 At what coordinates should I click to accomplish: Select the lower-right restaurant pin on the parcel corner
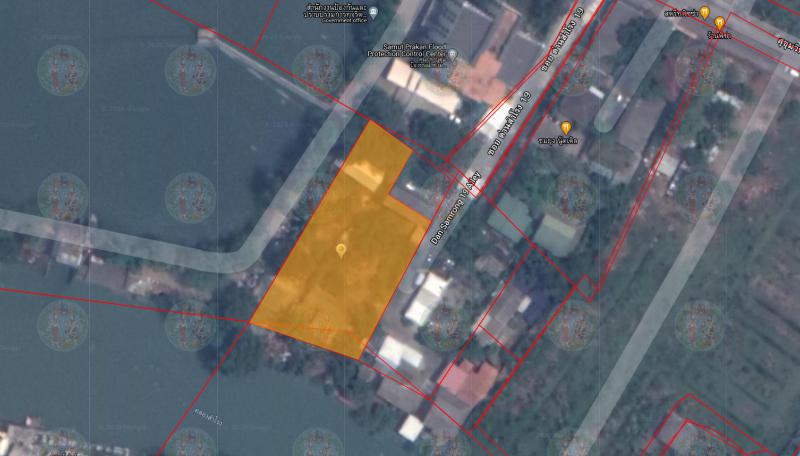(719, 23)
